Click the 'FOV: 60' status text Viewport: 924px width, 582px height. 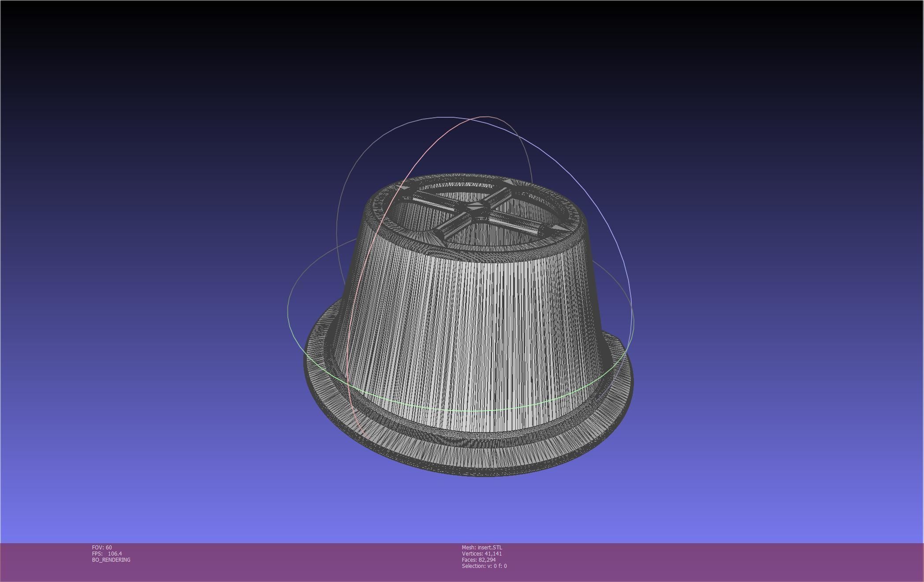pos(102,547)
